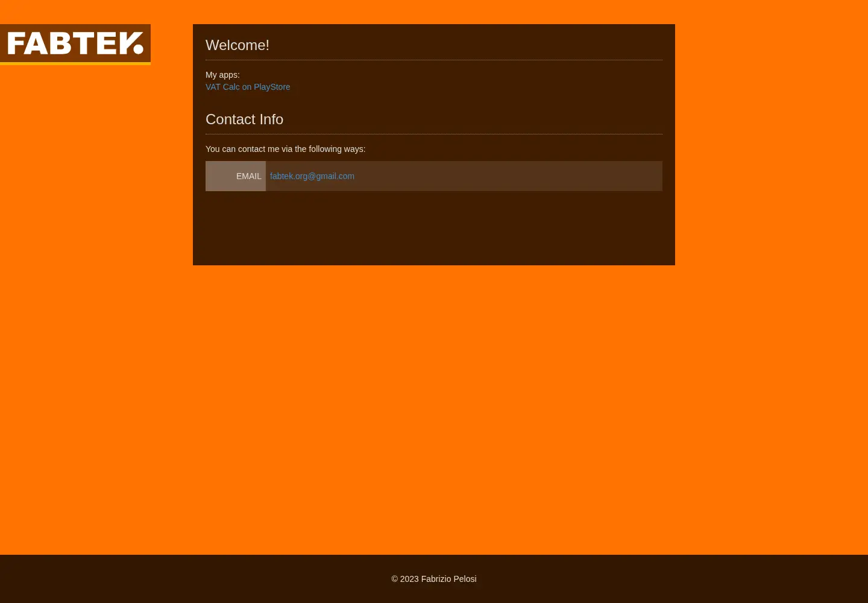Image resolution: width=868 pixels, height=603 pixels.
Task: Select the Contact Info heading
Action: pos(244,119)
